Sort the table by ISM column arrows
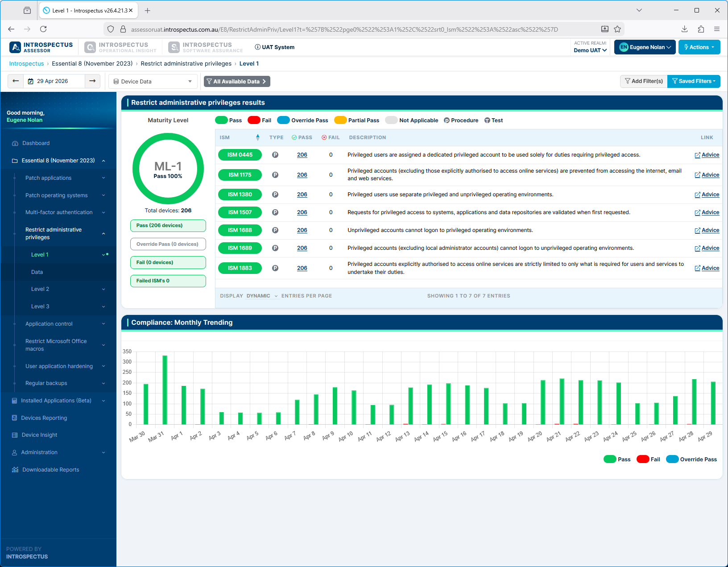 [x=257, y=137]
